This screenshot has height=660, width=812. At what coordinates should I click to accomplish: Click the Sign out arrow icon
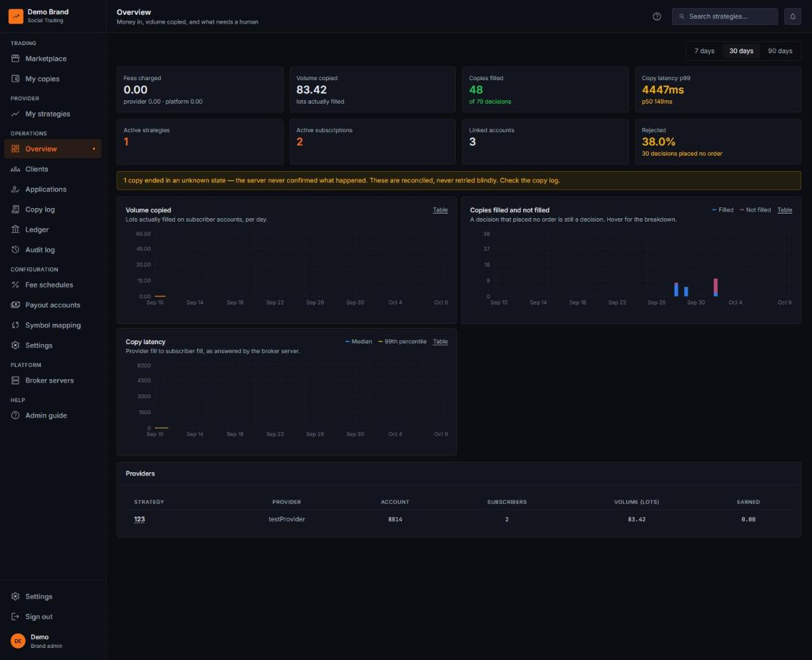[x=15, y=617]
